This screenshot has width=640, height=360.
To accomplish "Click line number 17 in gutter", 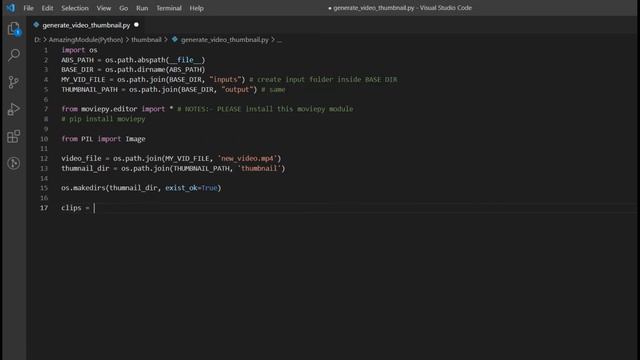I will pyautogui.click(x=44, y=208).
